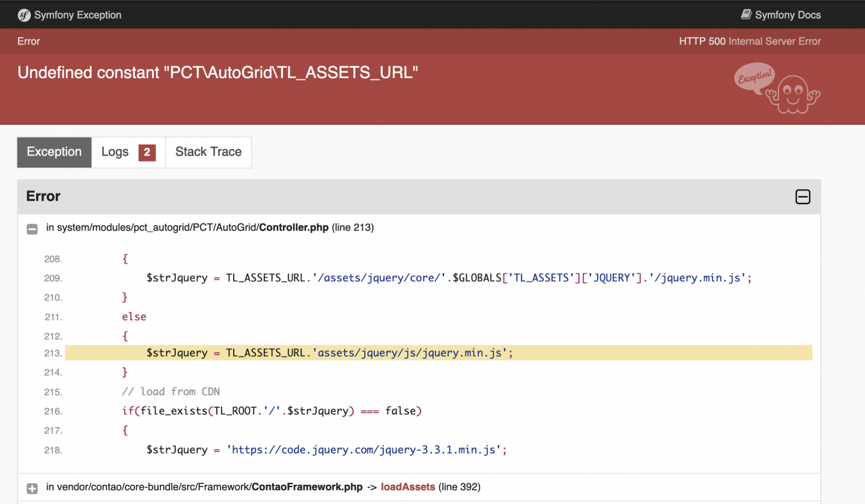Collapse the Error panel with minus icon
Image resolution: width=865 pixels, height=504 pixels.
pos(803,196)
